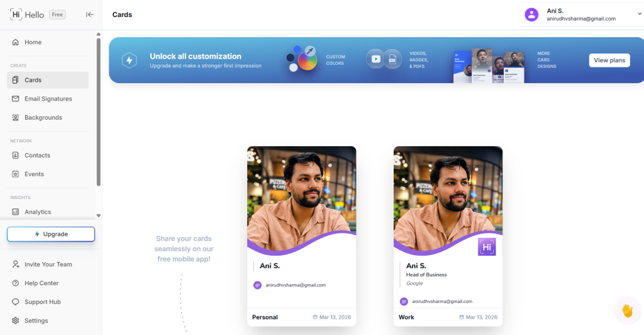The image size is (644, 335).
Task: Click the Mar 13, 2026 date on Personal card
Action: click(x=335, y=317)
